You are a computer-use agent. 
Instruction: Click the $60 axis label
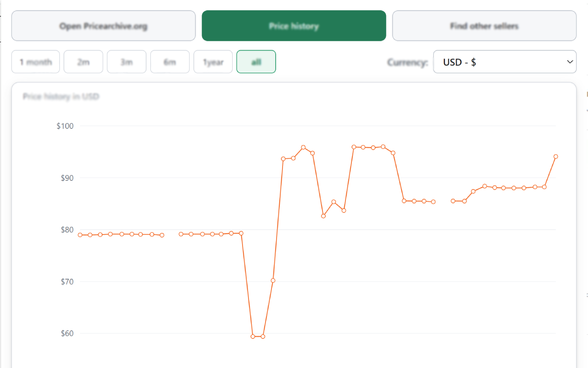pyautogui.click(x=67, y=333)
